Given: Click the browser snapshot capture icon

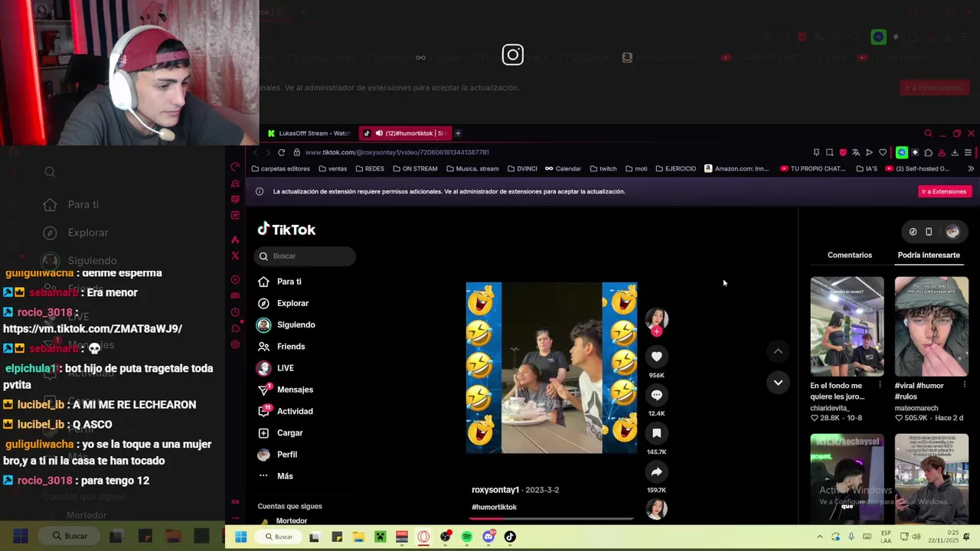Looking at the screenshot, I should point(829,152).
